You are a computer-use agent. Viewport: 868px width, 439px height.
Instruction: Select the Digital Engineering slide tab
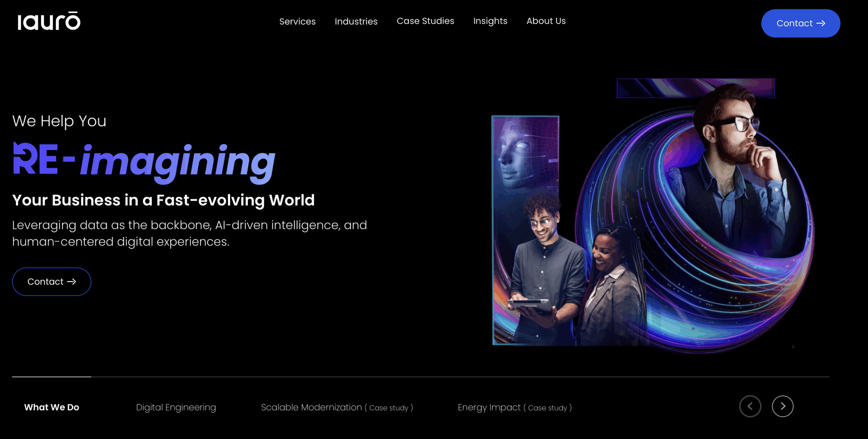pos(176,407)
